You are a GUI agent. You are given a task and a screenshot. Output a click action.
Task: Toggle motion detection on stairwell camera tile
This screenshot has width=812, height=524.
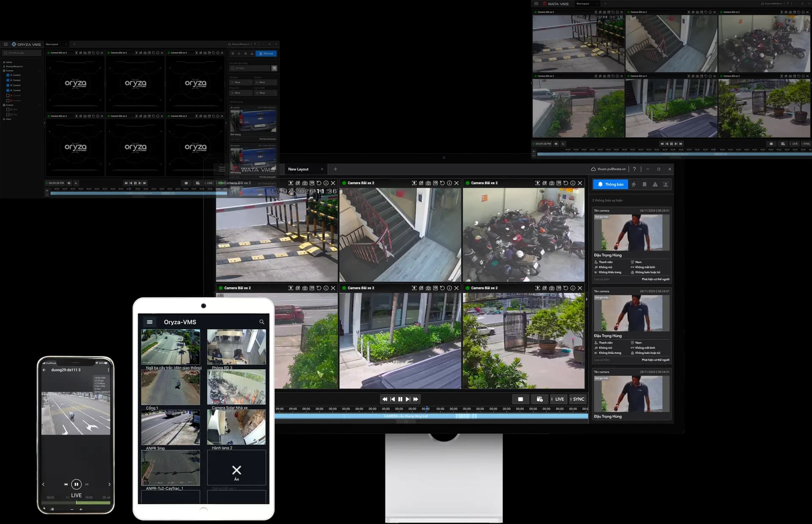click(x=421, y=183)
